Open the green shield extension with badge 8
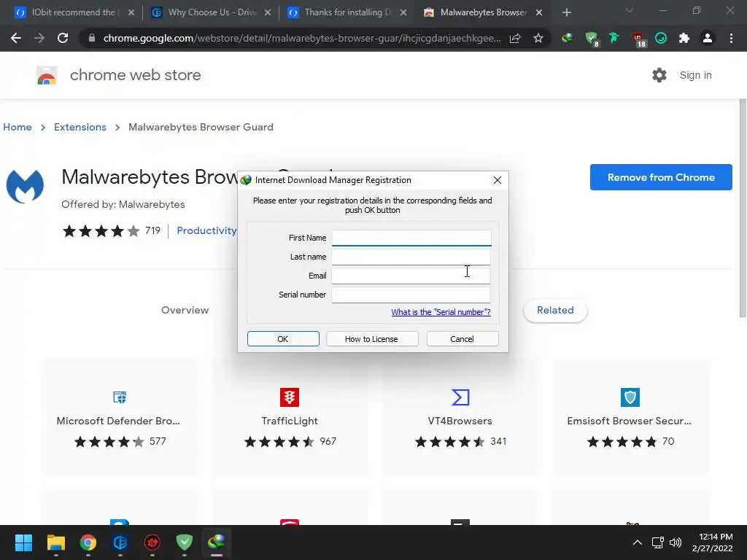This screenshot has height=560, width=747. pos(592,39)
